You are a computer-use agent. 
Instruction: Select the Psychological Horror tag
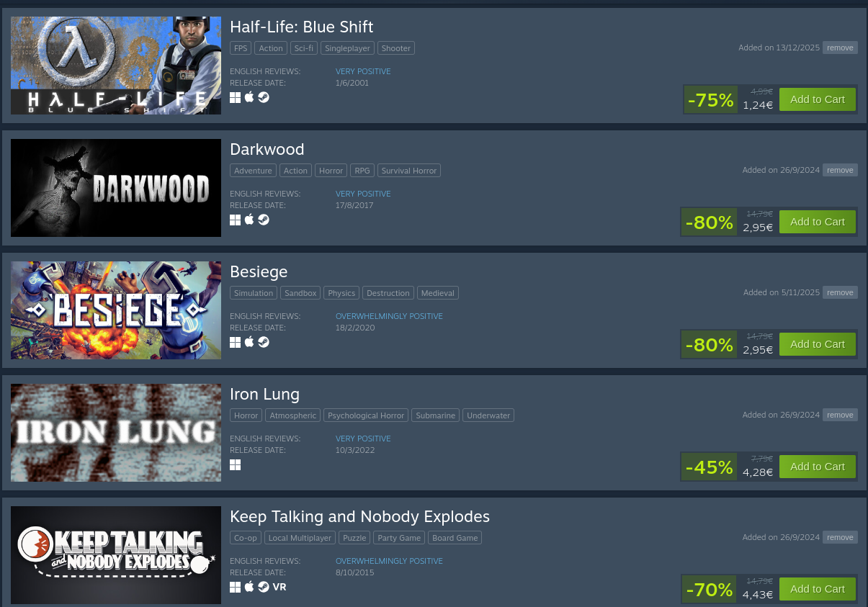(x=366, y=415)
